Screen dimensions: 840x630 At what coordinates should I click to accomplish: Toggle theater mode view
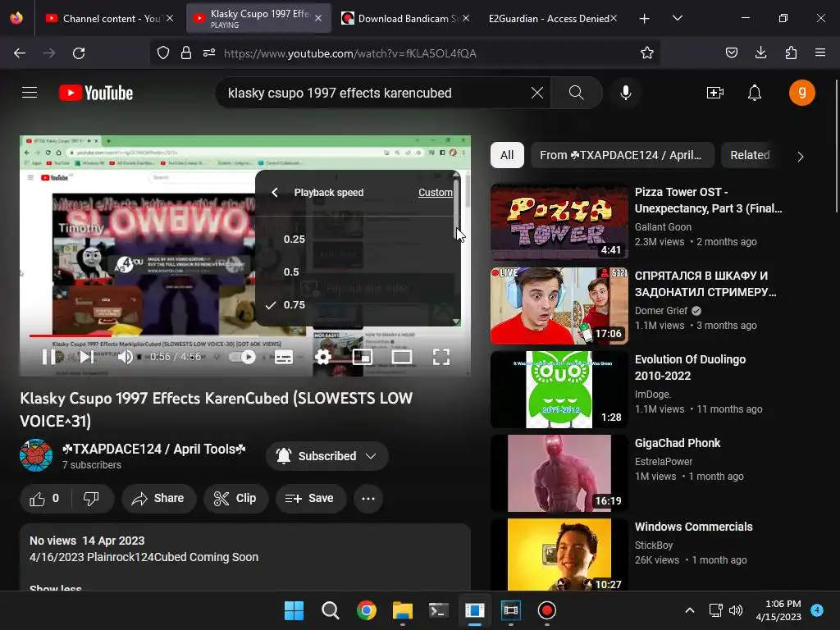click(x=401, y=357)
